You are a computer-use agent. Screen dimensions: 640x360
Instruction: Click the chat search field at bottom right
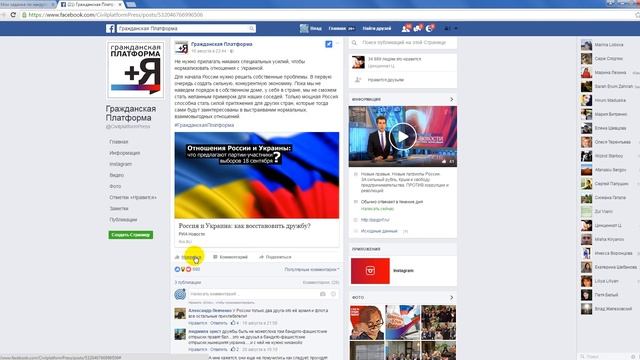coord(604,356)
